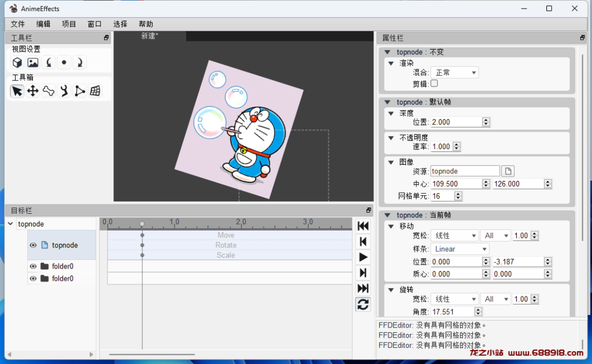Click the timeline playhead marker
Image resolution: width=592 pixels, height=364 pixels.
pos(142,224)
